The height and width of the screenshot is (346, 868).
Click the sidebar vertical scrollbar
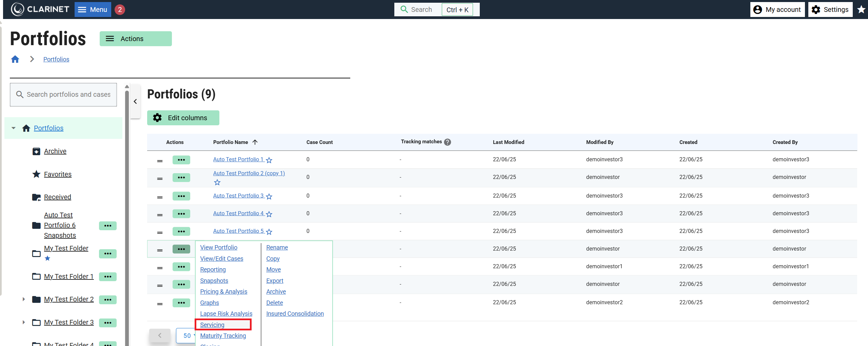127,204
